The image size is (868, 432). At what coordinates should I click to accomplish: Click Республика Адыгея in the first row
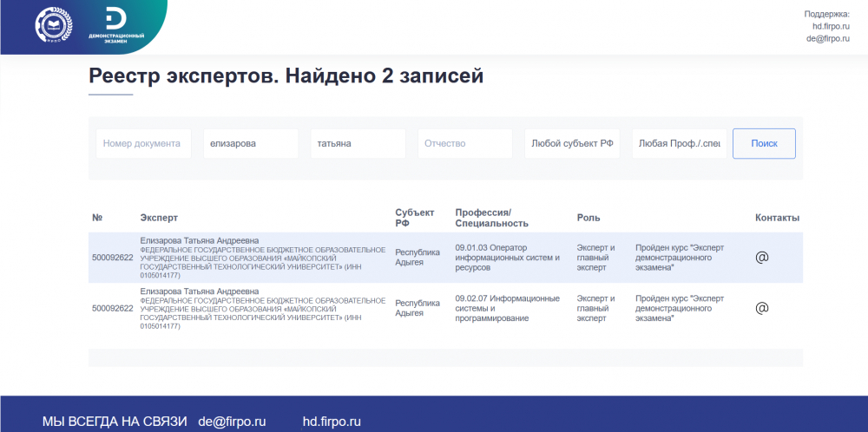point(418,258)
